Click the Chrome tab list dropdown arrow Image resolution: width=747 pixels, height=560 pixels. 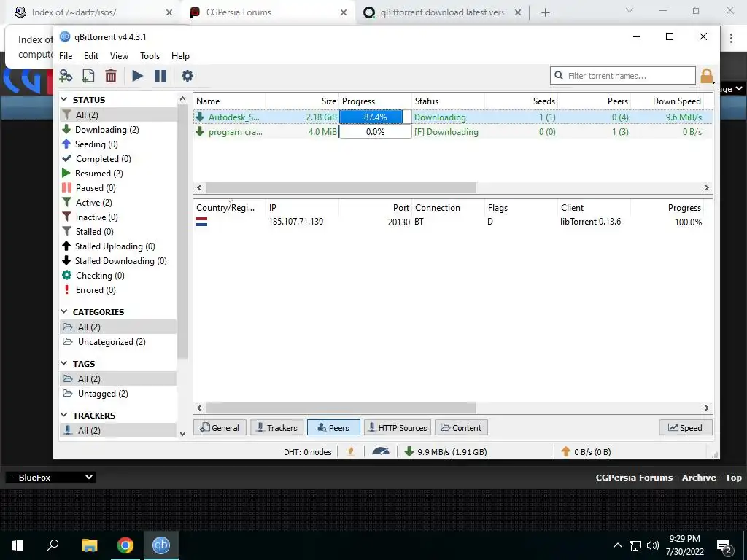click(x=629, y=10)
